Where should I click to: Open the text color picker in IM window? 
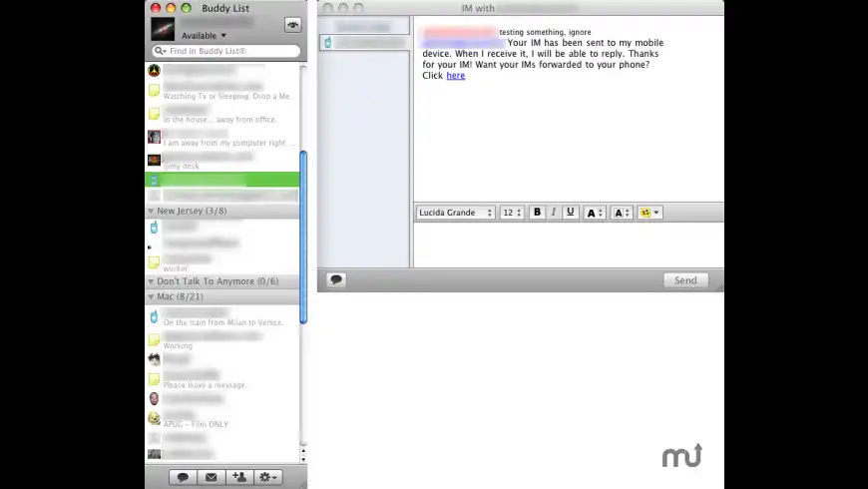click(x=594, y=213)
